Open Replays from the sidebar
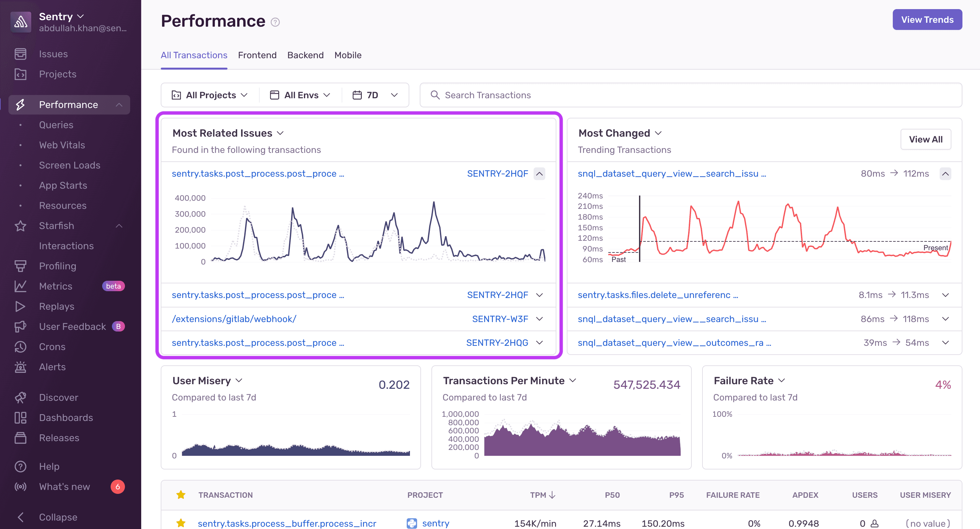The width and height of the screenshot is (980, 529). (x=57, y=306)
